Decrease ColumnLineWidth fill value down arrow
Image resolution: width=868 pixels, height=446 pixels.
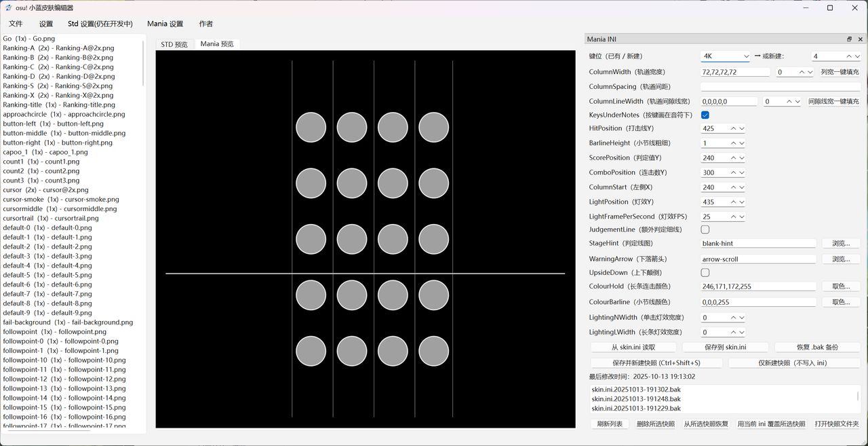797,101
